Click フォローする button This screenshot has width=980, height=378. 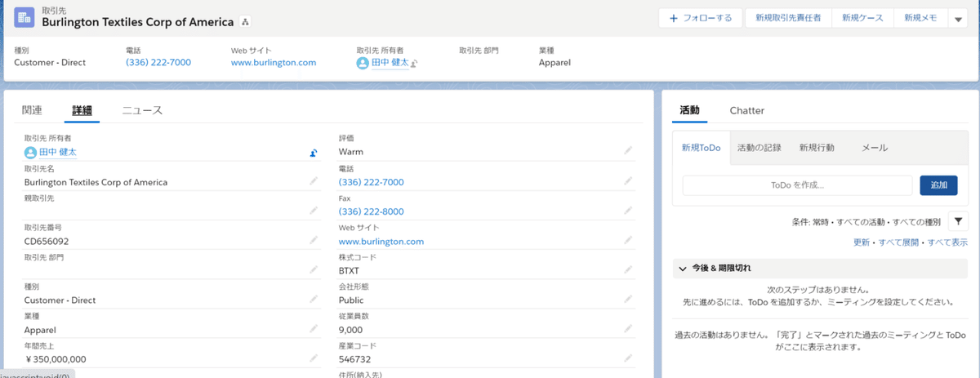click(x=701, y=18)
